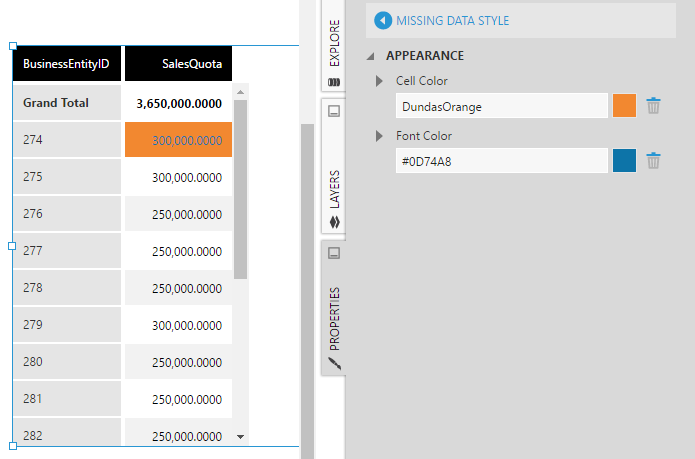Click row header 274
The height and width of the screenshot is (459, 695).
coord(66,140)
